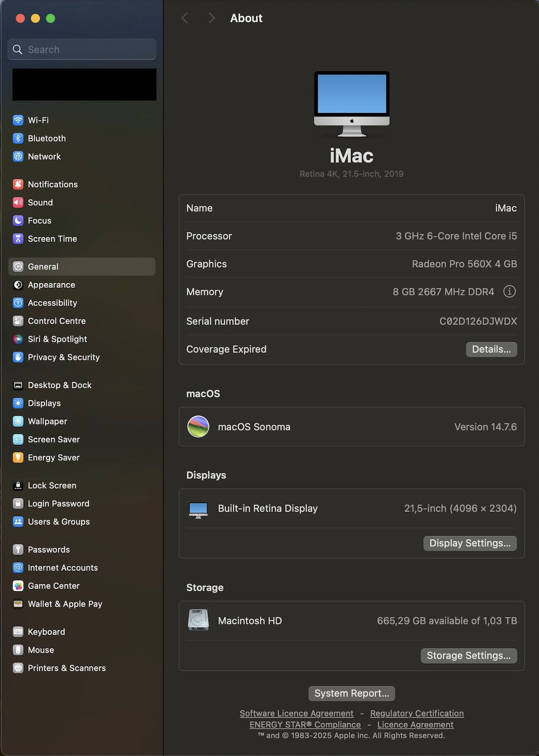Select the Users & Groups icon

[18, 521]
